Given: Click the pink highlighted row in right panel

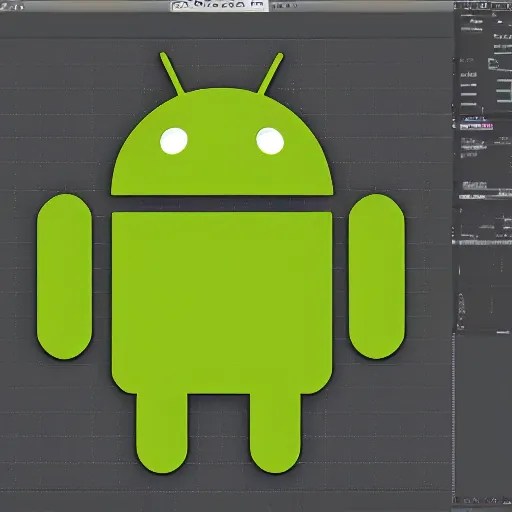Looking at the screenshot, I should point(477,126).
